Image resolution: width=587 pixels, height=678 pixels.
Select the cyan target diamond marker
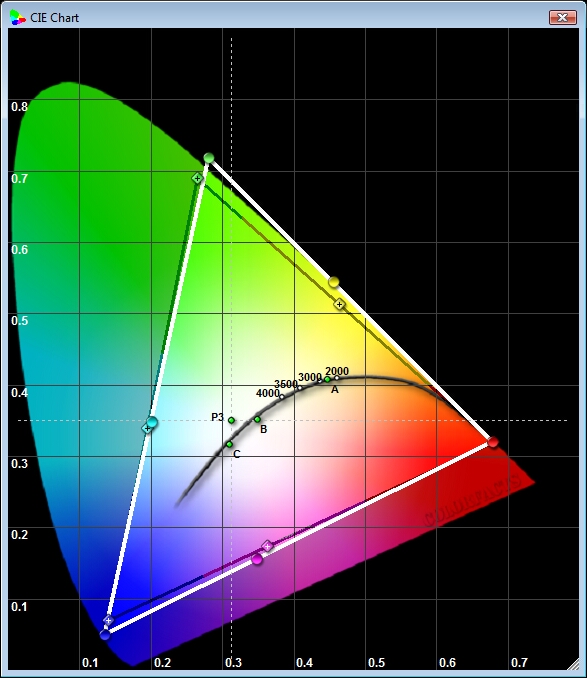pos(147,429)
